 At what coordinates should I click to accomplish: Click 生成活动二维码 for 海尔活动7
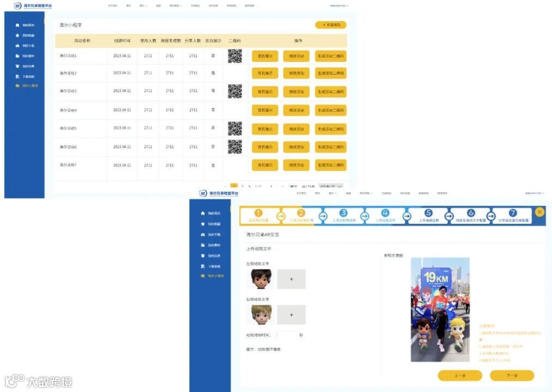click(331, 165)
